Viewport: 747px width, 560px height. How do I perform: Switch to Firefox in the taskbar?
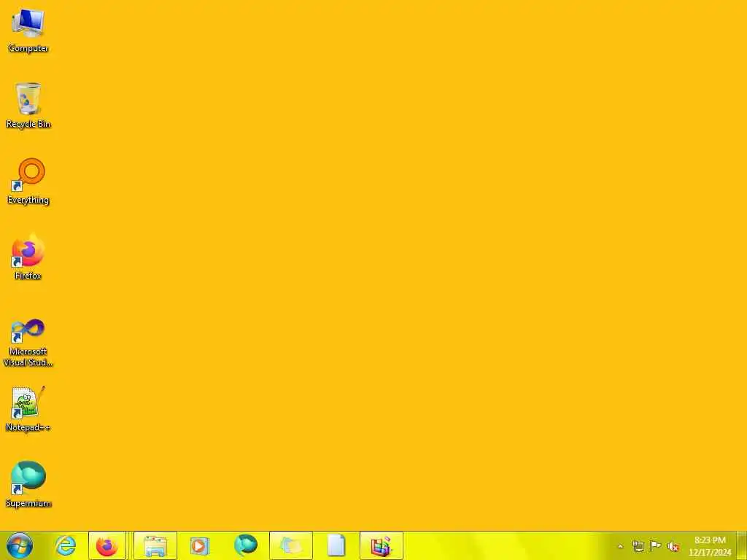[x=107, y=545]
